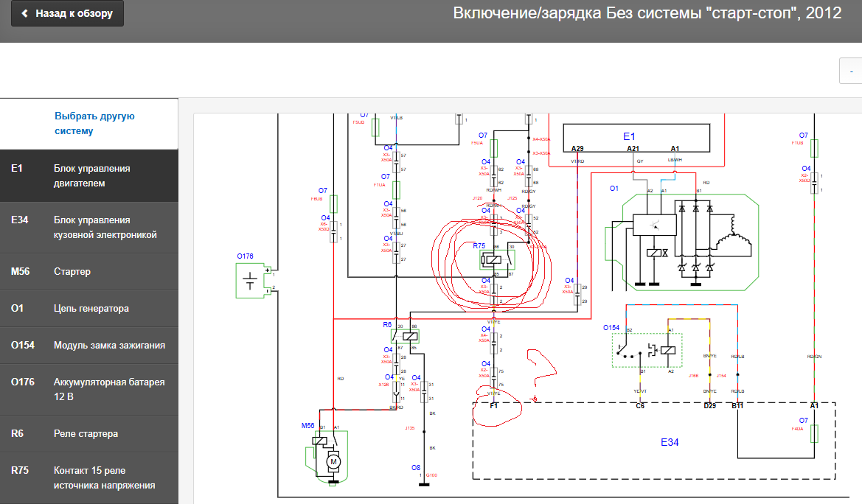Image resolution: width=862 pixels, height=504 pixels.
Task: Click the E34 label in dashed box
Action: pos(670,442)
